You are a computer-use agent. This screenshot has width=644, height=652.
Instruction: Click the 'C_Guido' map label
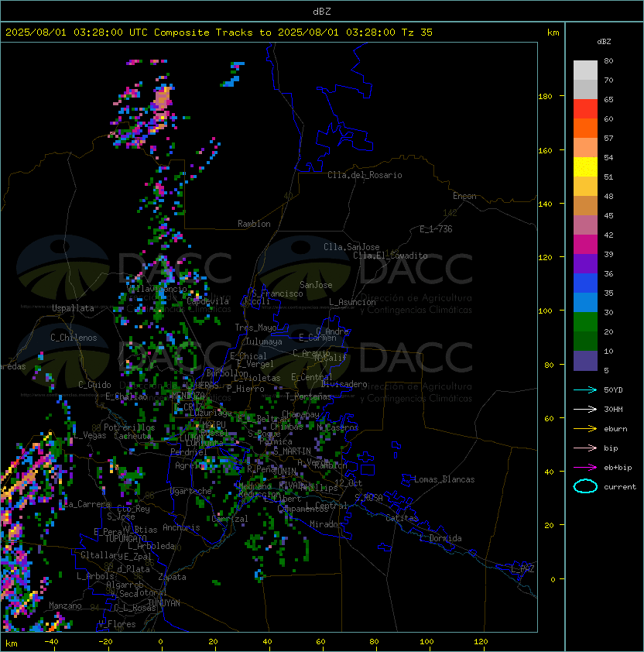(94, 385)
